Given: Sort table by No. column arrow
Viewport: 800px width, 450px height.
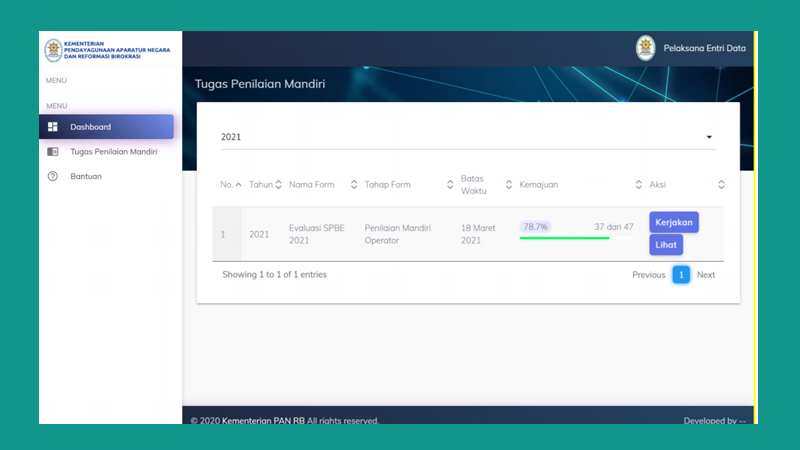Looking at the screenshot, I should [238, 185].
